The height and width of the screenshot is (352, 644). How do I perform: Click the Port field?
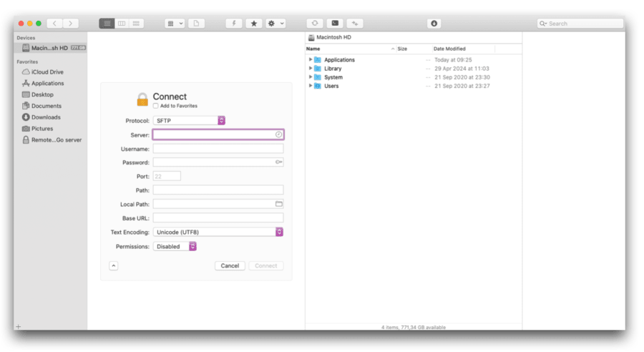click(x=167, y=176)
